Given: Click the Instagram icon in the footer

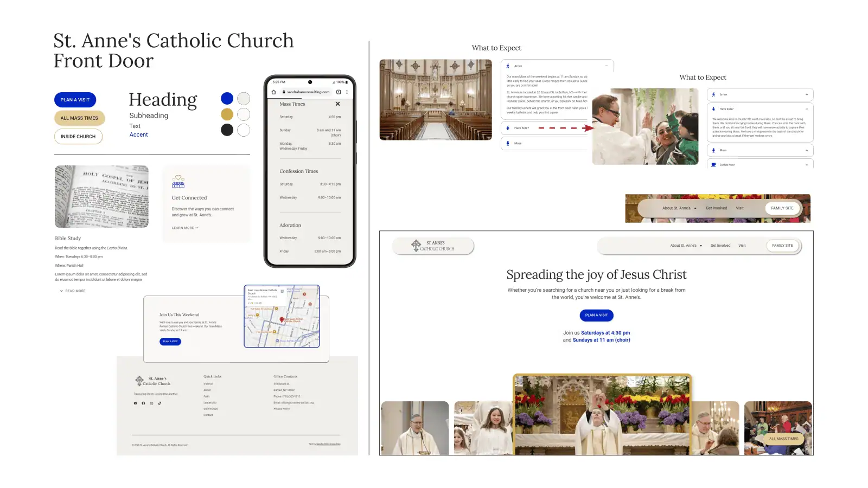Looking at the screenshot, I should pyautogui.click(x=151, y=403).
